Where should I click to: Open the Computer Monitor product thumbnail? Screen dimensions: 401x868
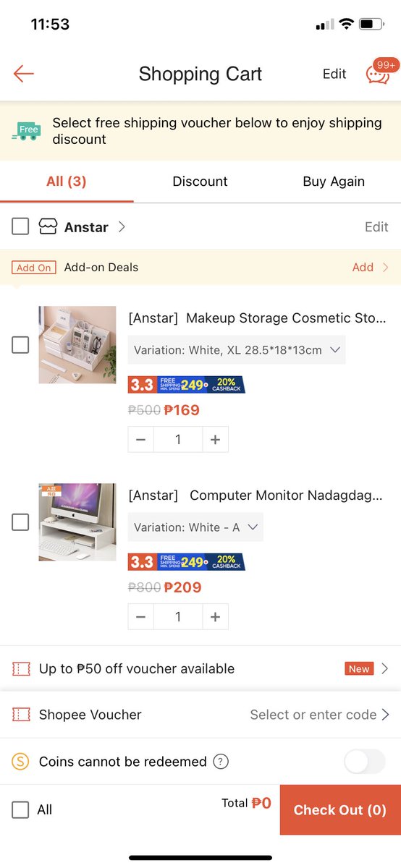[77, 522]
